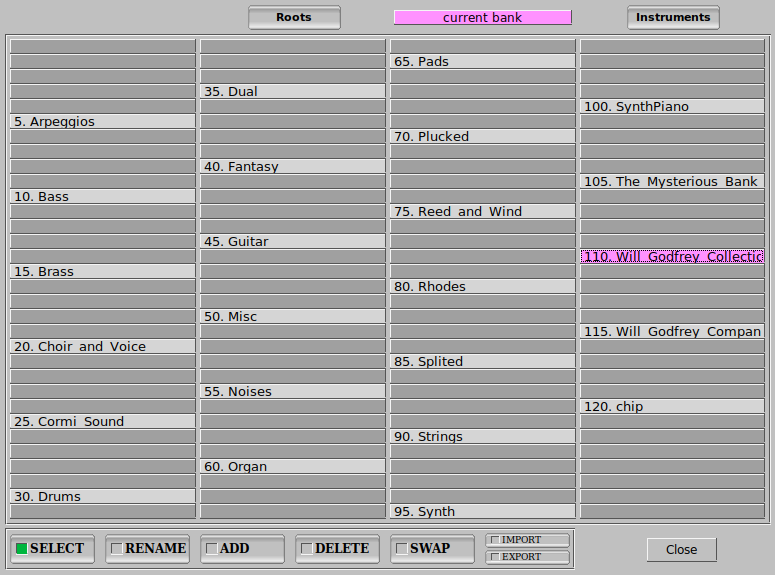Select bank 55. Noises

tap(293, 392)
